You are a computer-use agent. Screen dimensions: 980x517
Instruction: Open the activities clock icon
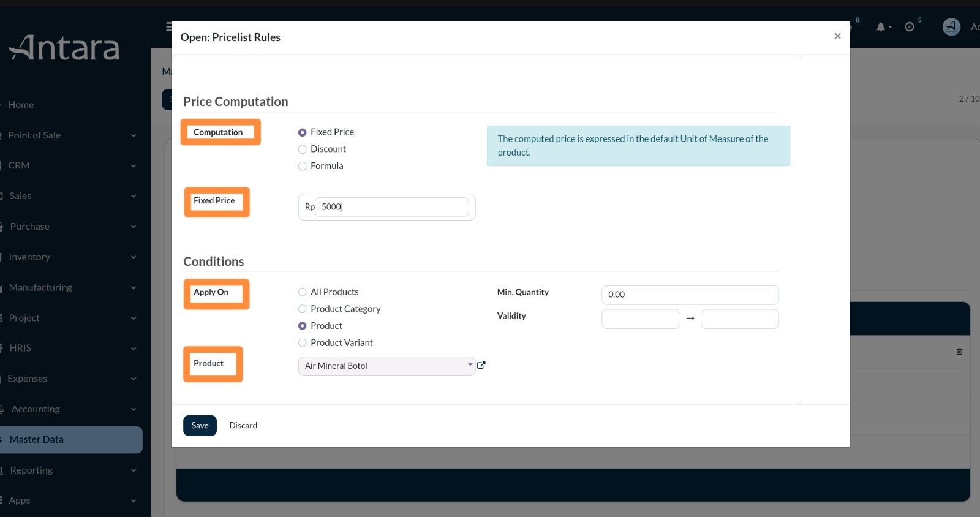point(910,27)
